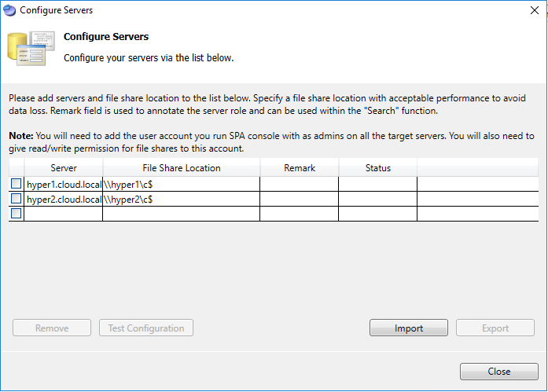Screen dimensions: 548x392
Task: Click the Remark column header
Action: click(x=300, y=168)
